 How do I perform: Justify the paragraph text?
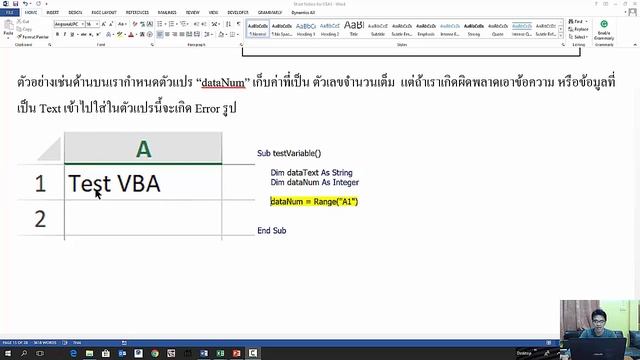(182, 35)
